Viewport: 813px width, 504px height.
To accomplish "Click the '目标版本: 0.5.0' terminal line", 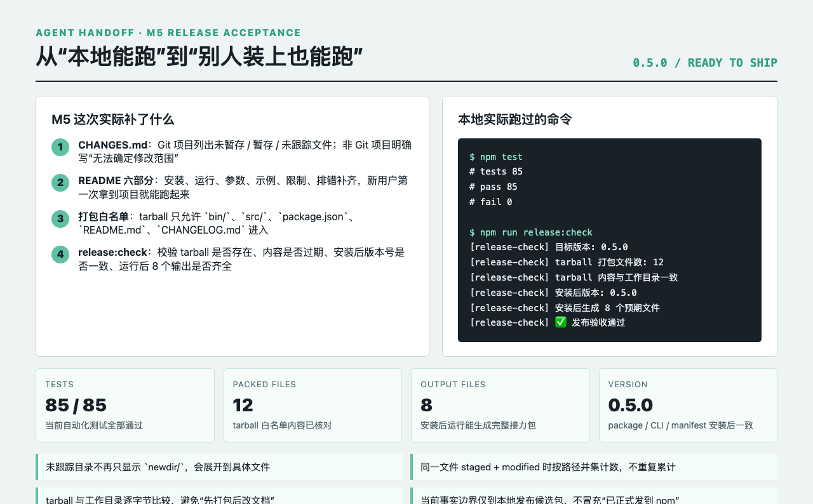I will coord(549,247).
